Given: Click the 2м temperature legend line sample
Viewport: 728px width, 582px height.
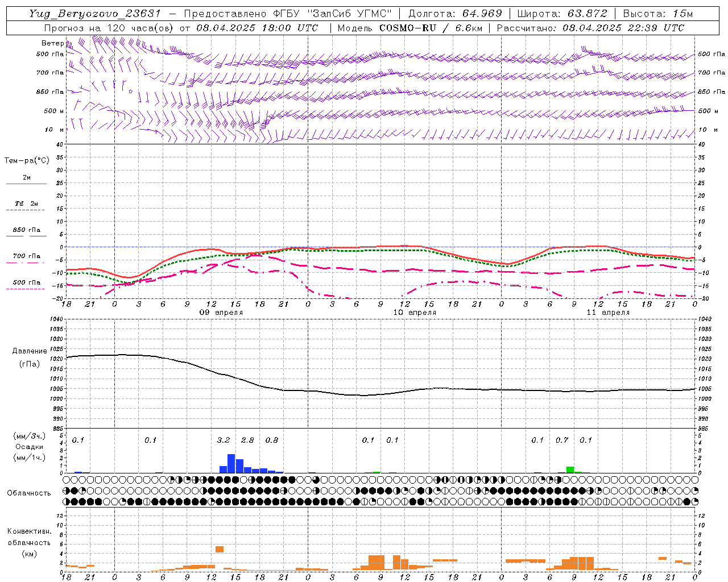Looking at the screenshot, I should 26,184.
